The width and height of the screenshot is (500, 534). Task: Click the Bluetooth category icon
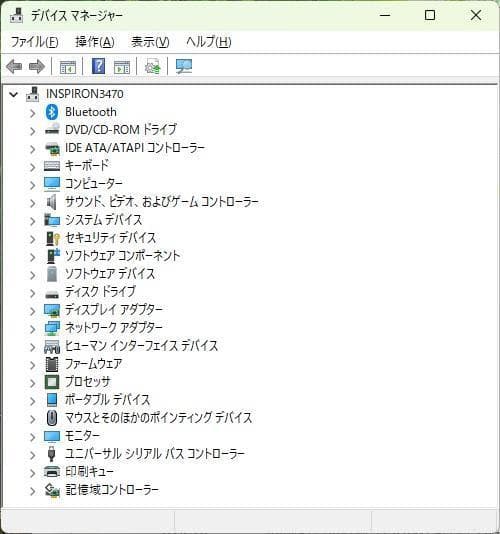point(52,112)
